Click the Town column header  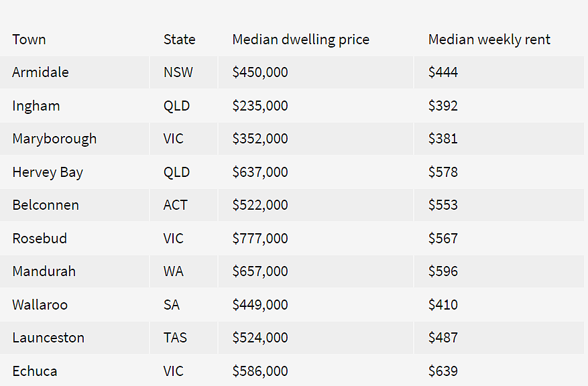(29, 40)
